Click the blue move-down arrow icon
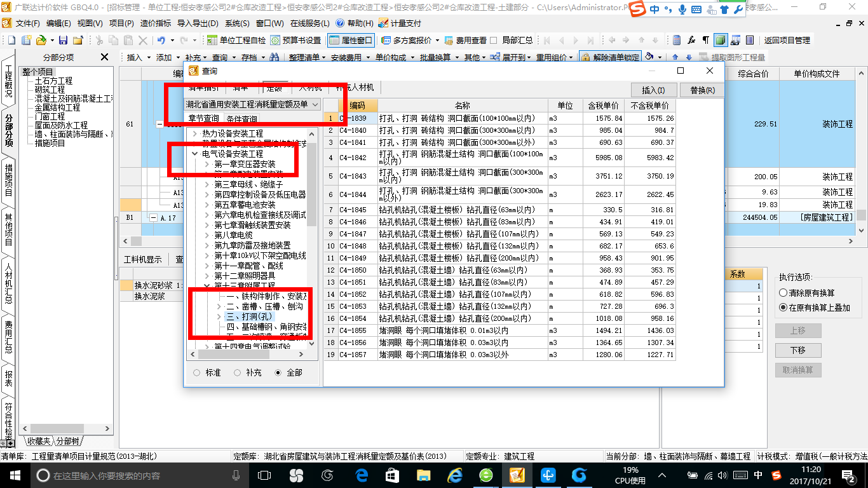The image size is (868, 488). tap(689, 57)
